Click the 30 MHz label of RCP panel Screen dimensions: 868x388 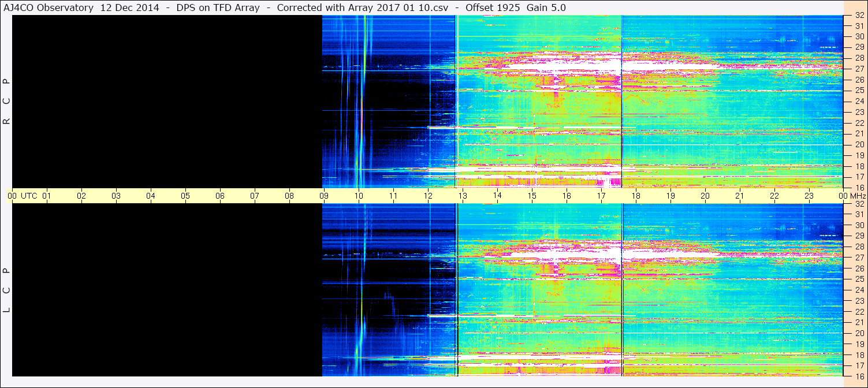859,36
